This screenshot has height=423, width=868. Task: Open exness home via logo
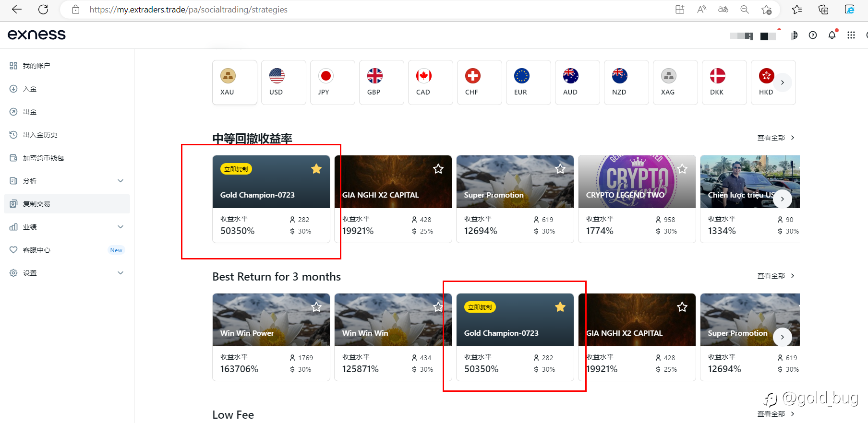(36, 35)
